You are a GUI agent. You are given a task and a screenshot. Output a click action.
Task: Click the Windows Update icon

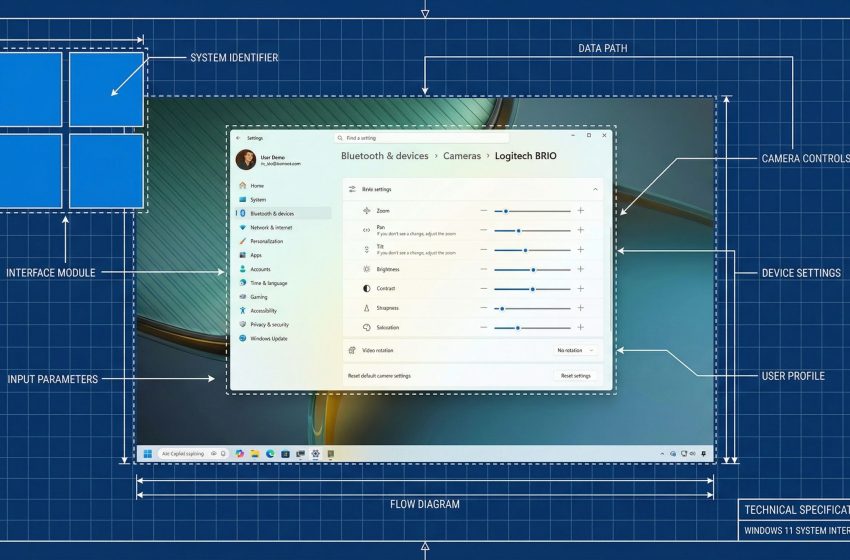[x=242, y=338]
